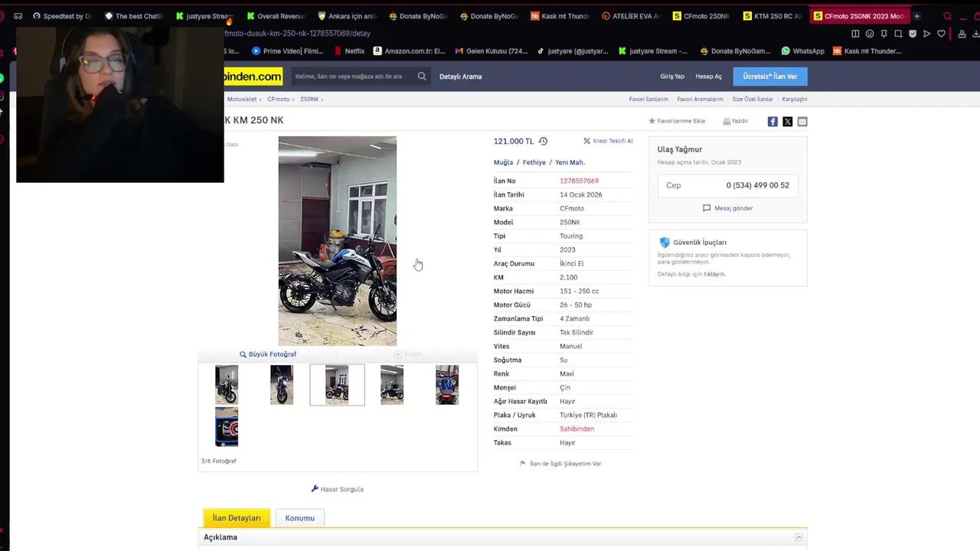Share listing on Facebook

pos(773,122)
